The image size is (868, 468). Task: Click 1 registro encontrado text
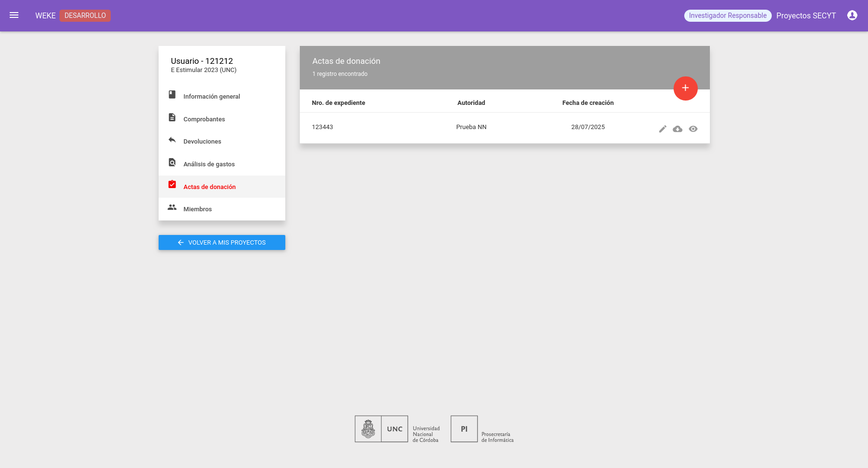click(340, 74)
